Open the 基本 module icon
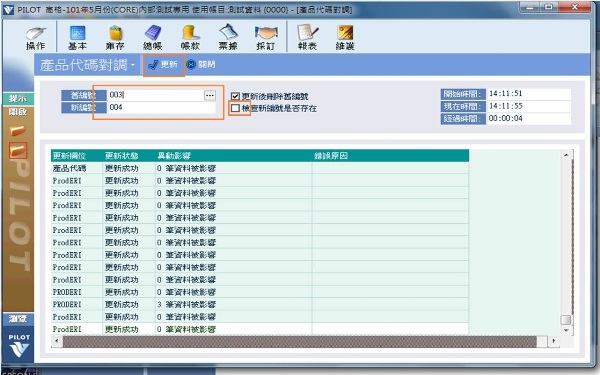This screenshot has width=600, height=375. (77, 38)
